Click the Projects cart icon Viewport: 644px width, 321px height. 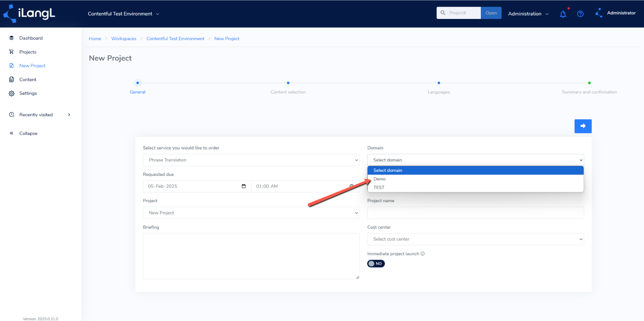12,52
